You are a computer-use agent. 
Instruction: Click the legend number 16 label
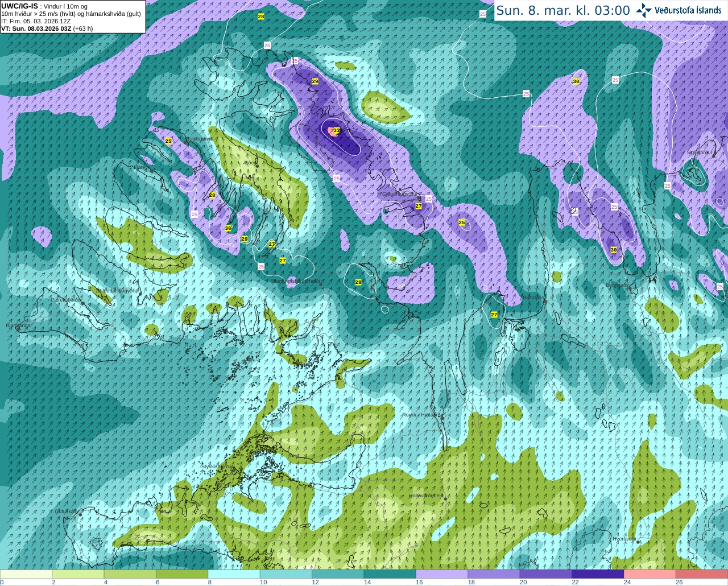coord(419,582)
